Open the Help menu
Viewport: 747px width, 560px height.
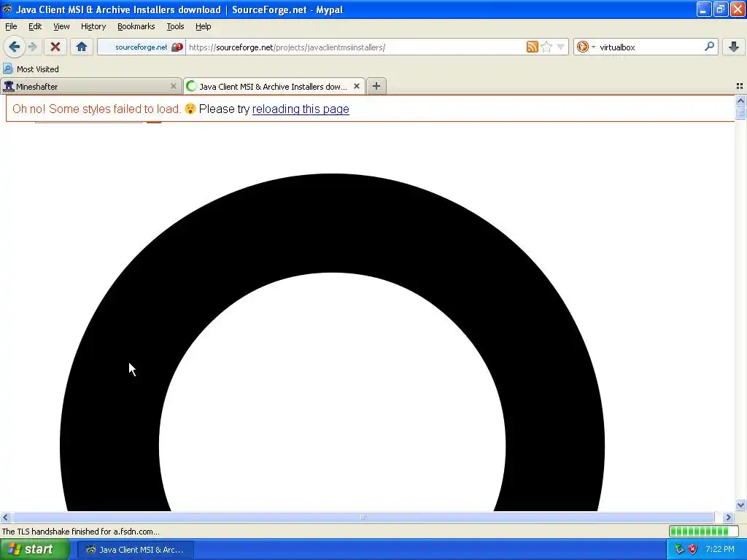click(203, 26)
